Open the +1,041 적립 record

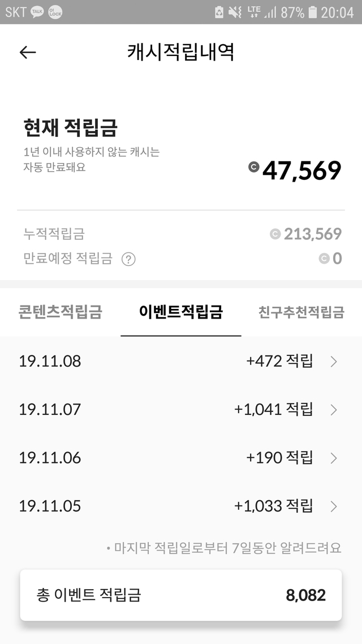click(273, 409)
